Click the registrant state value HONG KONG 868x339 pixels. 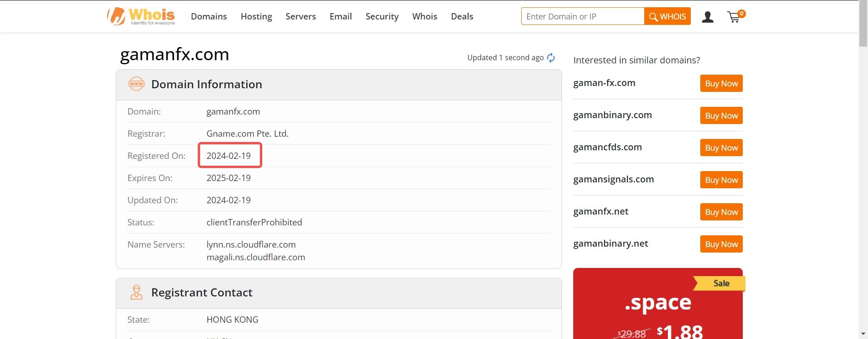(x=232, y=320)
